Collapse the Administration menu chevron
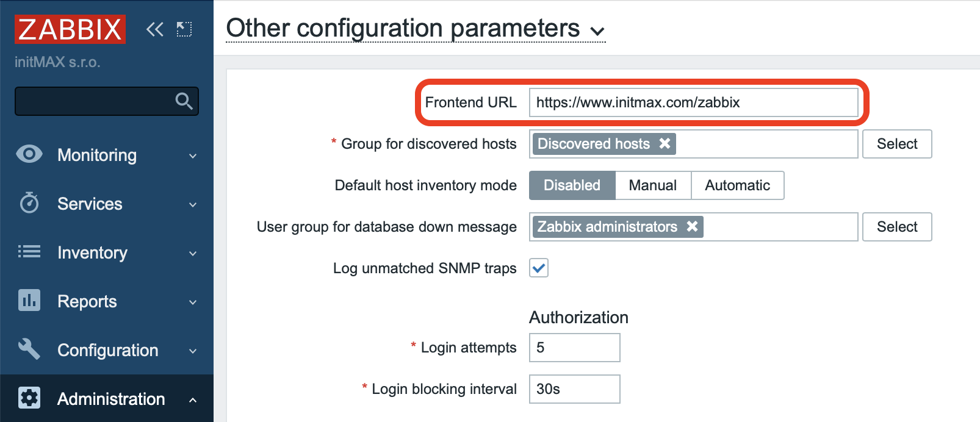 click(x=193, y=400)
